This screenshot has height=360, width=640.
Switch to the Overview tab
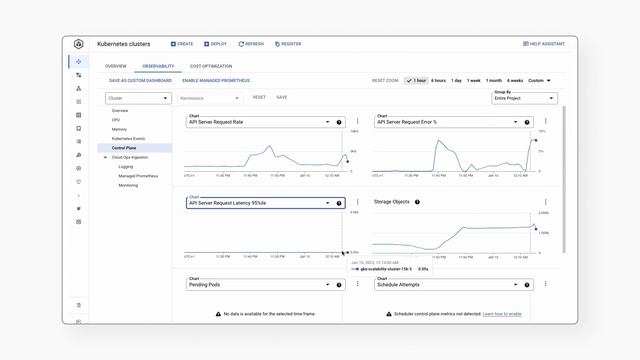(116, 66)
